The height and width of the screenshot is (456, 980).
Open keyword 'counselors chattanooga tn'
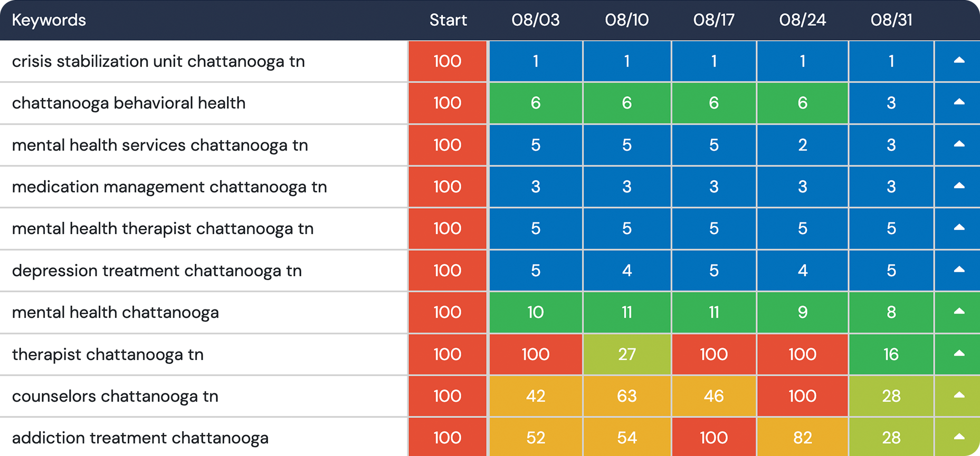click(115, 396)
